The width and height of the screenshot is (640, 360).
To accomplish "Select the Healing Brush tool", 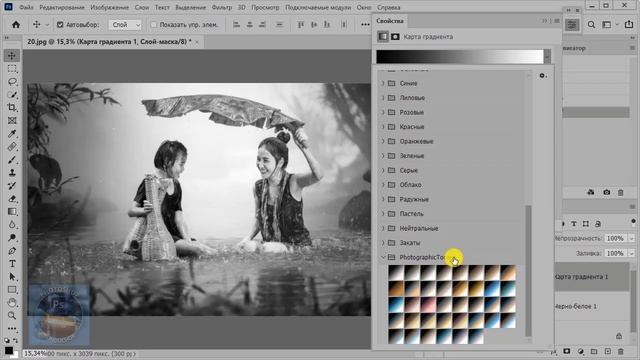I will pos(12,147).
